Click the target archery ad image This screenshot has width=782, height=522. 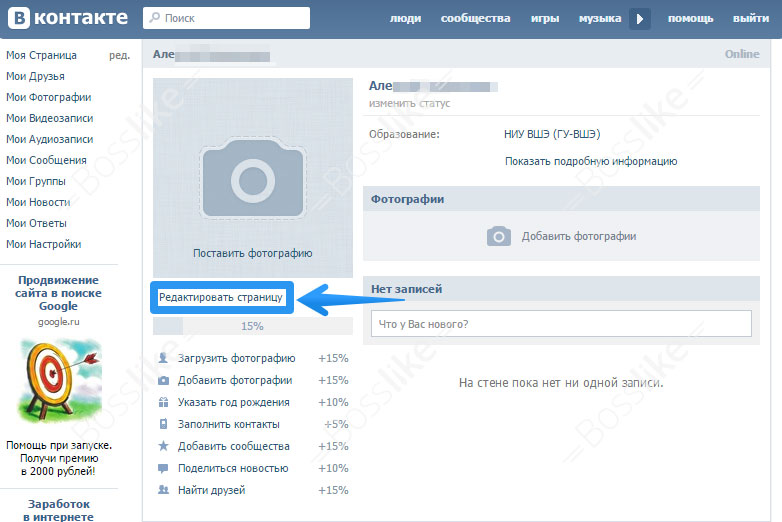point(59,382)
